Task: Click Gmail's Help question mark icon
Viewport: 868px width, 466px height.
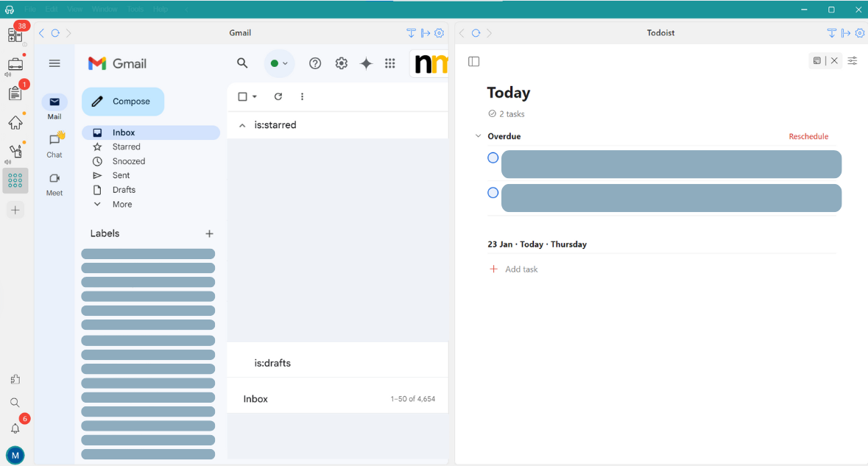Action: (x=315, y=63)
